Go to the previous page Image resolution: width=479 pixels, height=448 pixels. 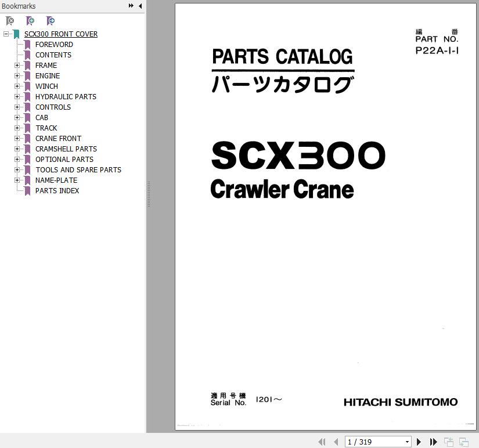(x=336, y=442)
